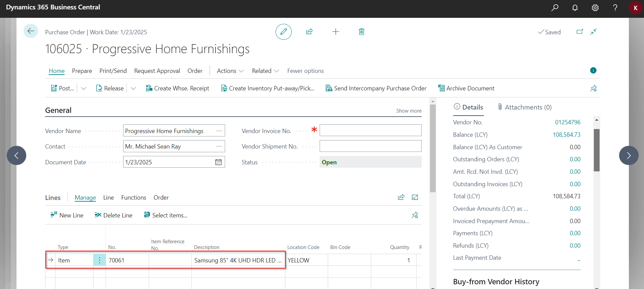Image resolution: width=644 pixels, height=289 pixels.
Task: Select the Details tab
Action: (468, 107)
